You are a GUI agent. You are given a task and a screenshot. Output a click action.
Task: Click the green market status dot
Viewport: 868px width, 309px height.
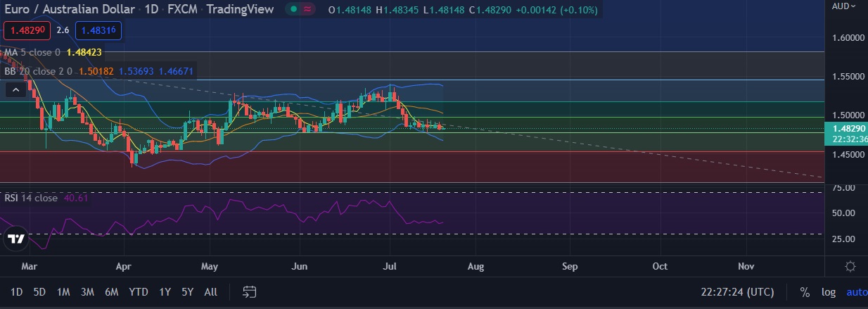pos(293,8)
